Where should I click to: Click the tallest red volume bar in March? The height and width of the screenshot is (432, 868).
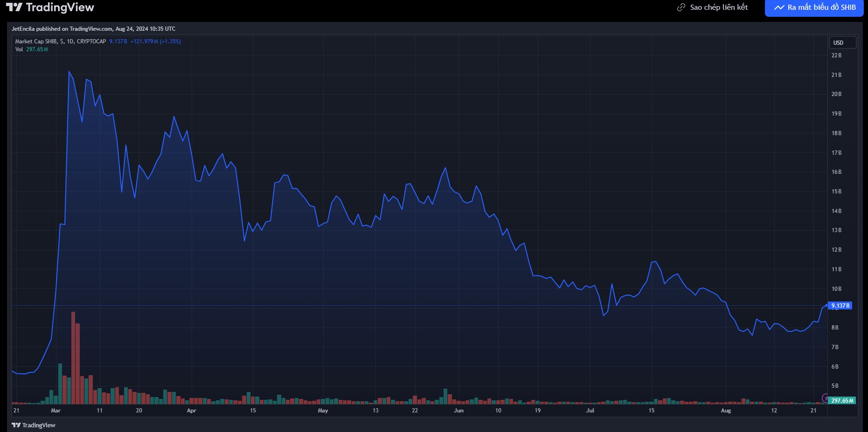tap(73, 358)
